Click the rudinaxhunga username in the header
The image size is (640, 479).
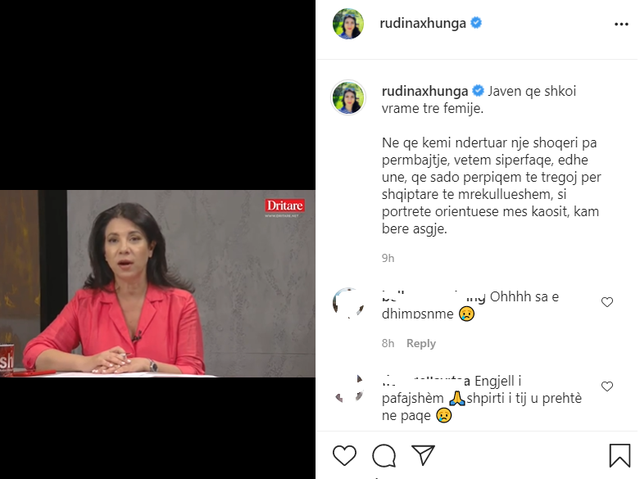423,23
